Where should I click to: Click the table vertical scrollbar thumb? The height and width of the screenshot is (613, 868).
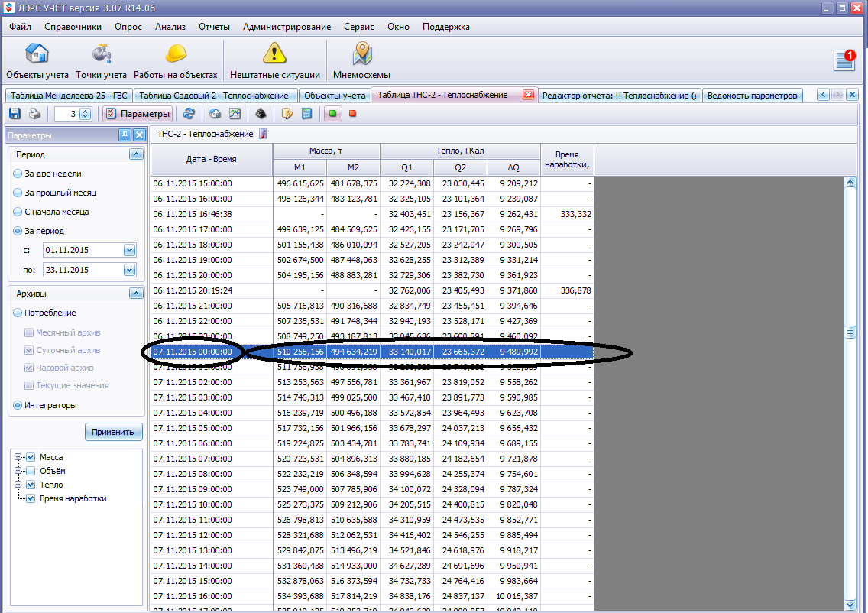click(x=850, y=332)
